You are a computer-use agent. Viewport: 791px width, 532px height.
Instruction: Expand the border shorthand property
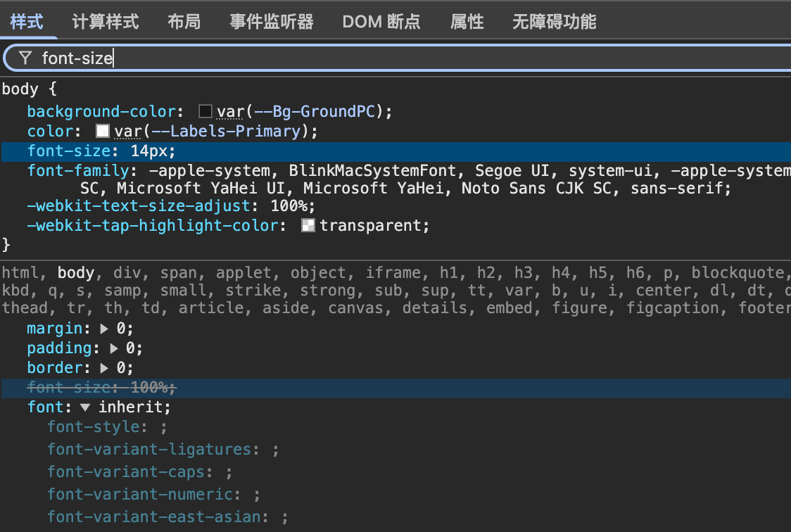pyautogui.click(x=105, y=368)
